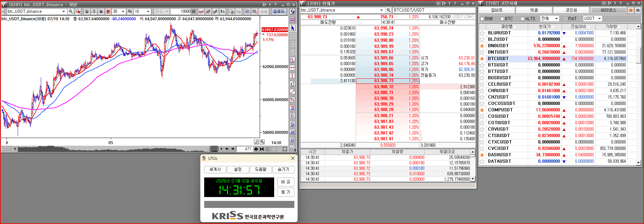Select the ALTS radio button
Image resolution: width=644 pixels, height=224 pixels.
(522, 19)
